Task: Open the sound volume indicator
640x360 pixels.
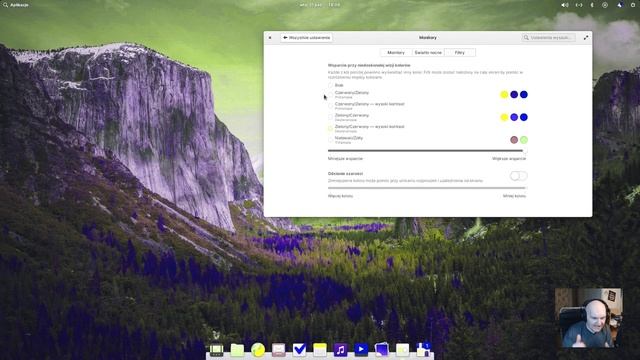Action: coord(565,5)
